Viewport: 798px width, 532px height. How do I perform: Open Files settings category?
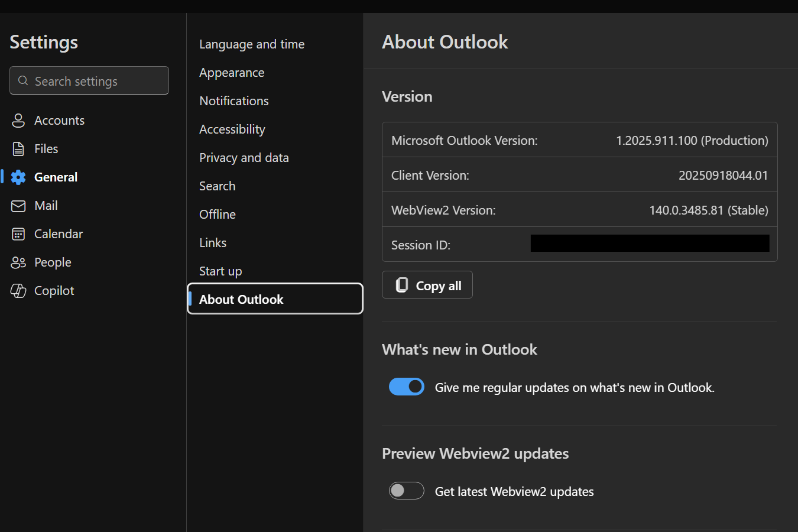46,149
